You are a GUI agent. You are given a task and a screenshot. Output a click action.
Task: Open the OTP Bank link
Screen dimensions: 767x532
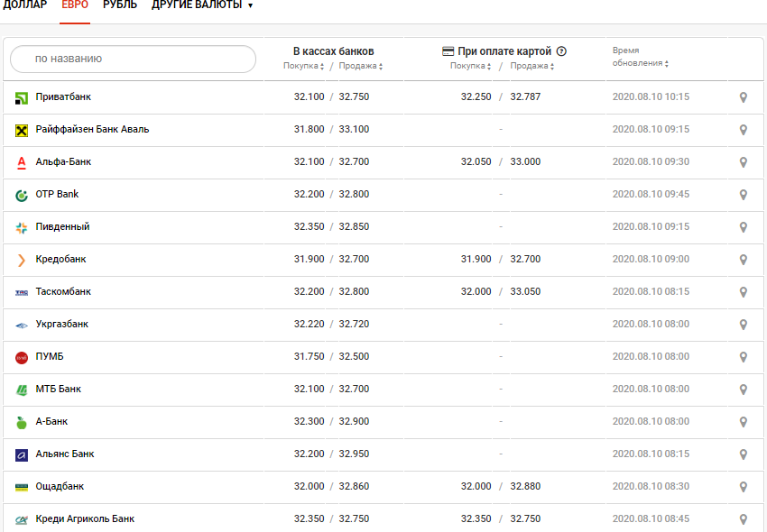57,194
